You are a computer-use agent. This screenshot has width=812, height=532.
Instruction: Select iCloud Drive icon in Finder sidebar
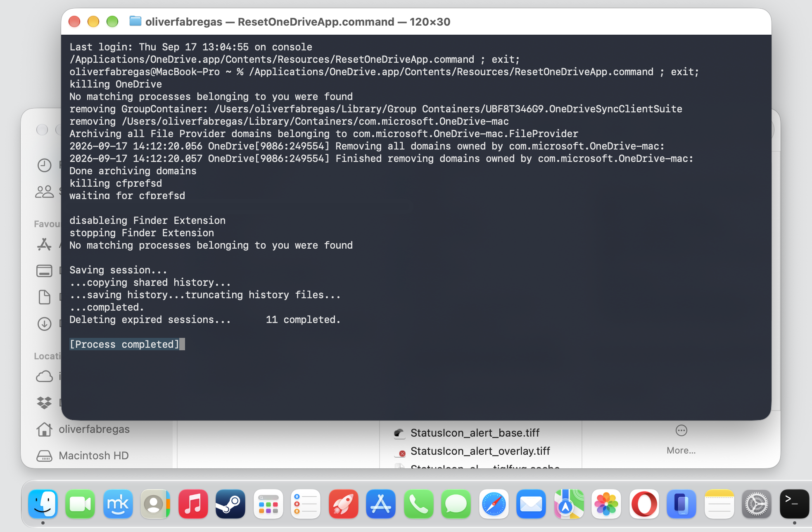(x=45, y=376)
